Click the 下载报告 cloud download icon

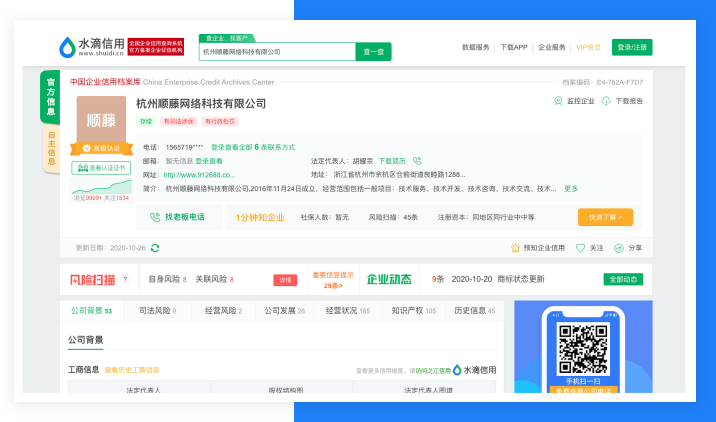[x=606, y=101]
